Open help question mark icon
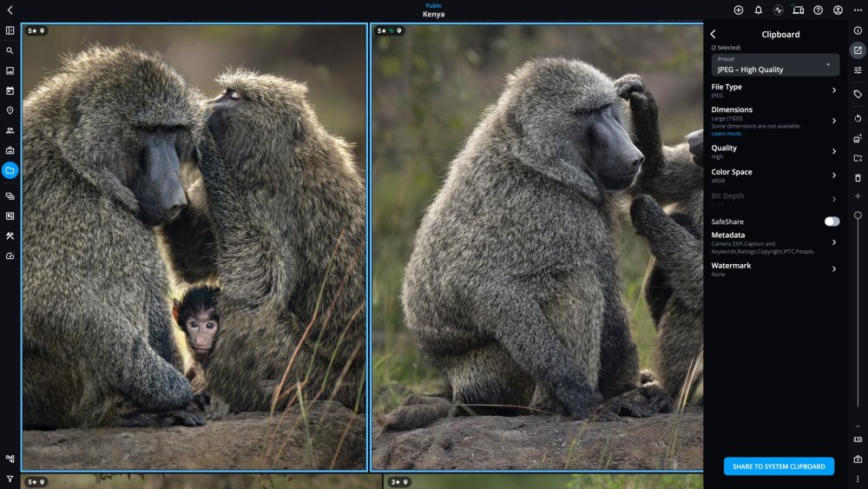Image resolution: width=868 pixels, height=489 pixels. 819,10
